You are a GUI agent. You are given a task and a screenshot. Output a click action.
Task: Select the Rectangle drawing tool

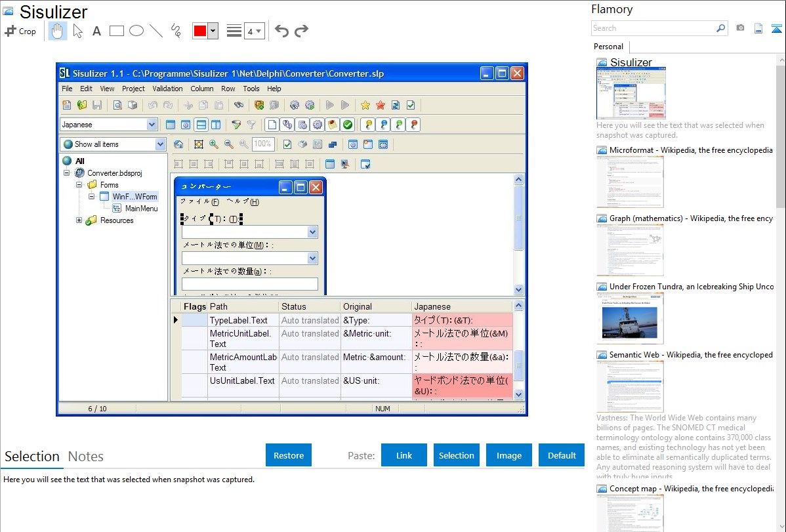tap(116, 31)
